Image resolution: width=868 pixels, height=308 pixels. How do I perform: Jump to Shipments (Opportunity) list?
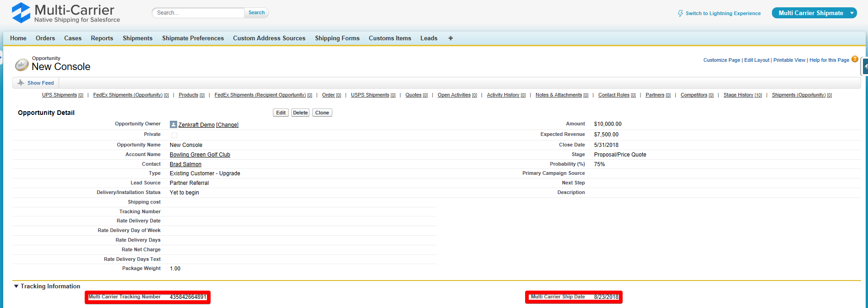click(x=802, y=95)
